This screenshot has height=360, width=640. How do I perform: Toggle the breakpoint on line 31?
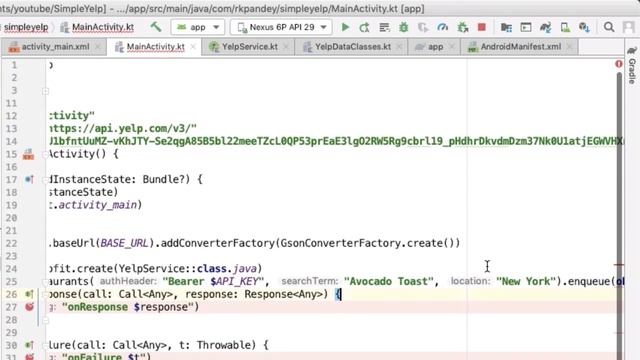29,357
